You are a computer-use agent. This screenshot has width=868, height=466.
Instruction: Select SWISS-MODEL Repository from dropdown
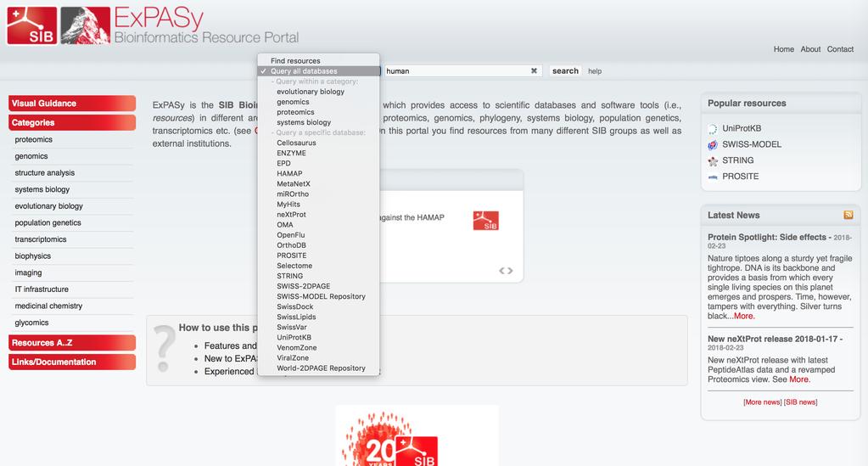319,296
